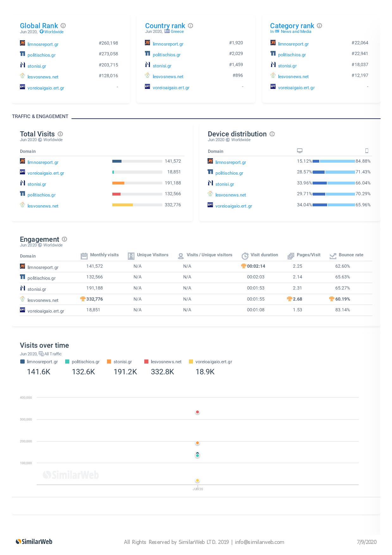392x555 pixels.
Task: Click the red lesvosnews.net legend swatch
Action: click(146, 362)
